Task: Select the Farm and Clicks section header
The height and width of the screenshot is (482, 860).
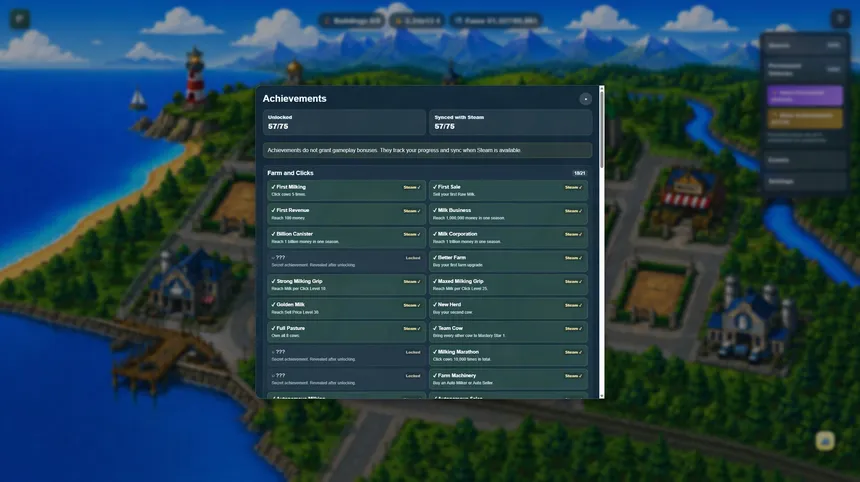Action: [290, 173]
